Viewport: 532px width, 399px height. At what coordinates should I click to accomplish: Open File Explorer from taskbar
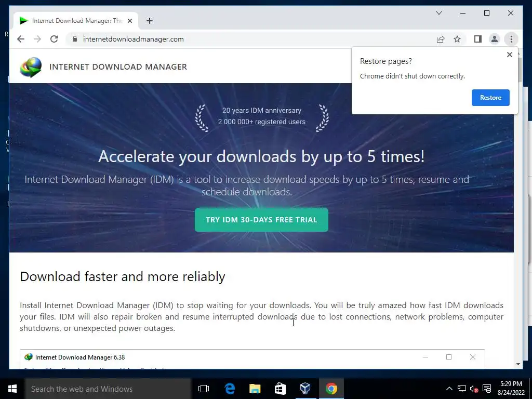pos(255,389)
